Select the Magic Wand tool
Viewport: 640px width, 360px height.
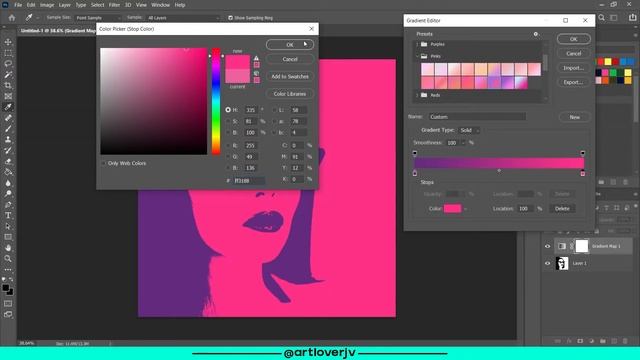pos(8,75)
